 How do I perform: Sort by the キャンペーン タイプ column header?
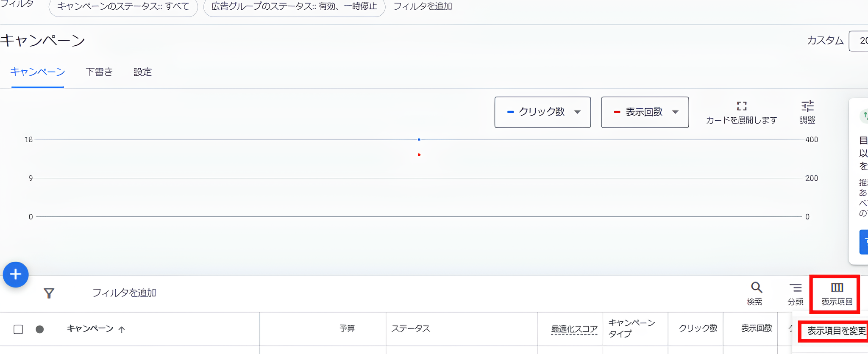(632, 328)
